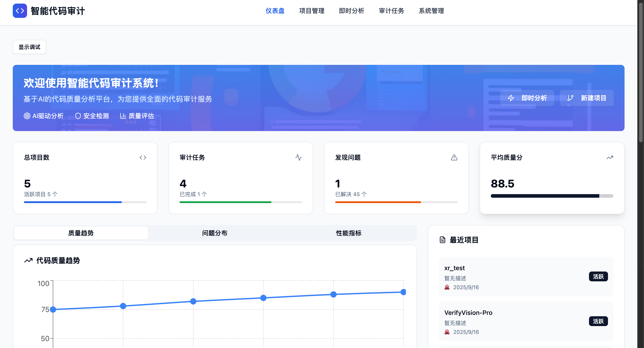Click the trend icon beside 代码质量趋势 title

point(28,260)
